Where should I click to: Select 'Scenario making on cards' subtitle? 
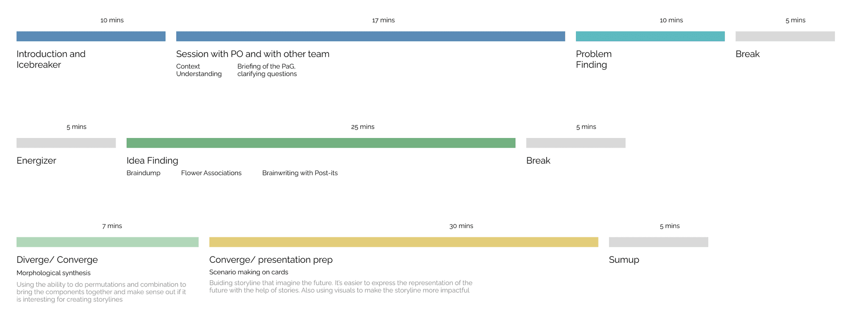tap(249, 272)
